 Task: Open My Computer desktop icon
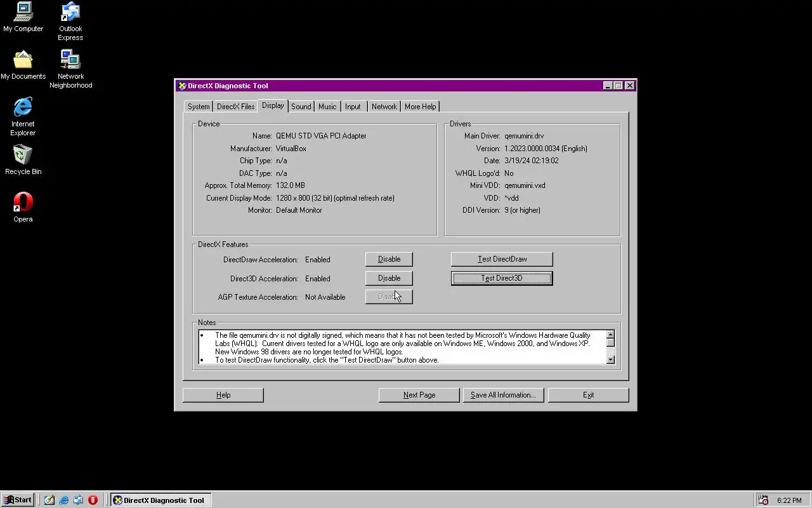pos(23,17)
